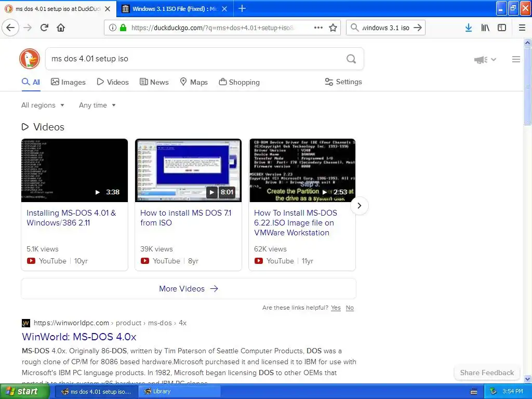Click the vertical scrollbar thumb
The image size is (532, 399).
pyautogui.click(x=527, y=87)
